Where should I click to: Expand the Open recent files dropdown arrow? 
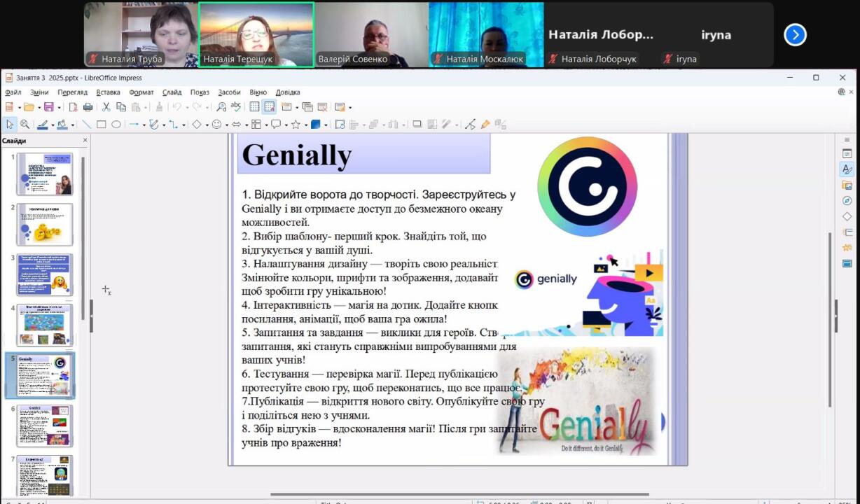39,108
